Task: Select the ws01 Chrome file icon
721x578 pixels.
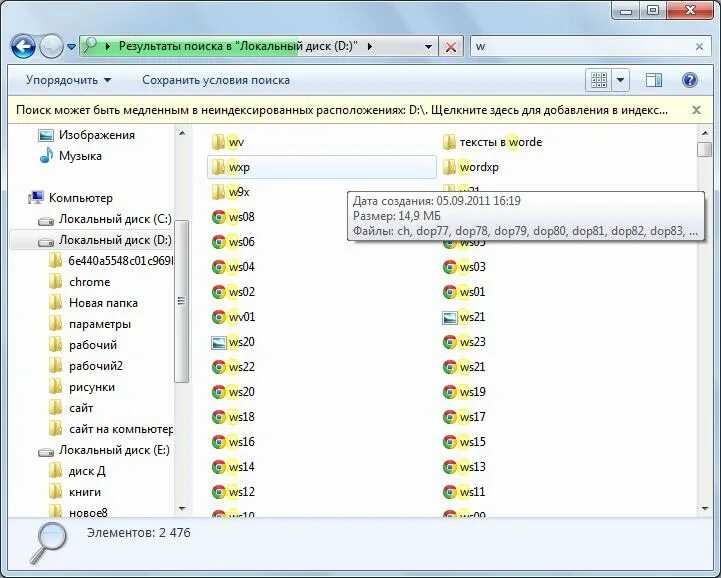Action: 450,292
